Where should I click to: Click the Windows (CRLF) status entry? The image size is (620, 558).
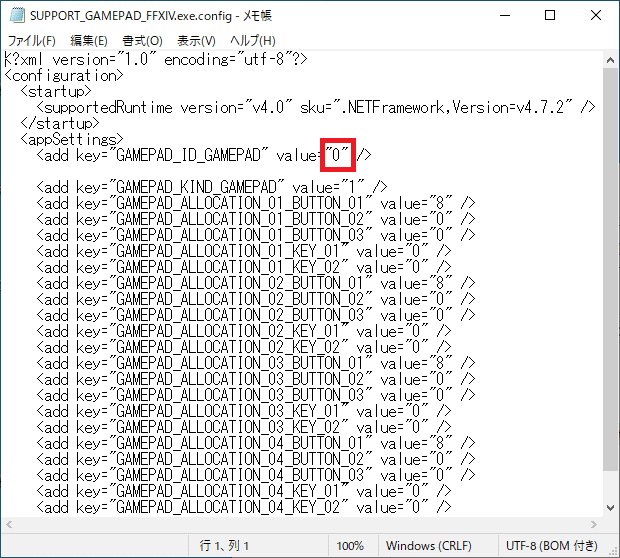[429, 546]
